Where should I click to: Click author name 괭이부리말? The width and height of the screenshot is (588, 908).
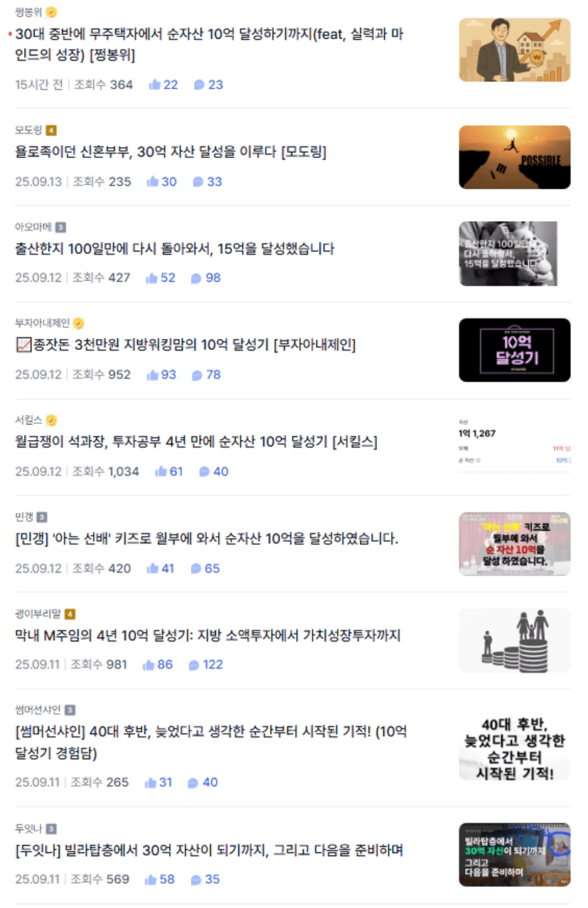click(38, 614)
